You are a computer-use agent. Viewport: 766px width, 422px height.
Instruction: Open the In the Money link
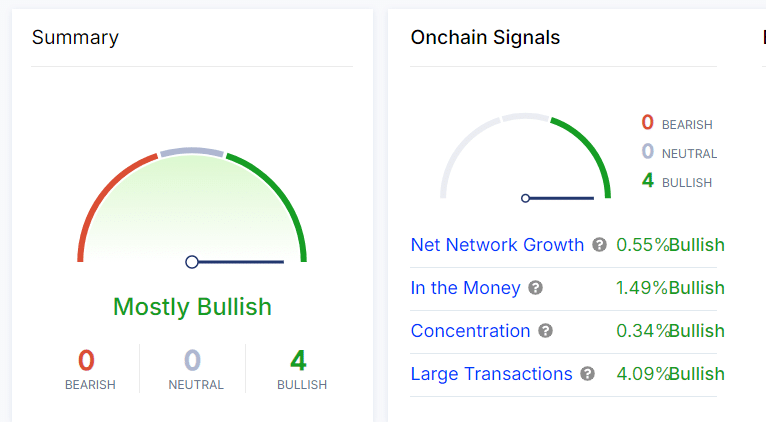coord(465,288)
